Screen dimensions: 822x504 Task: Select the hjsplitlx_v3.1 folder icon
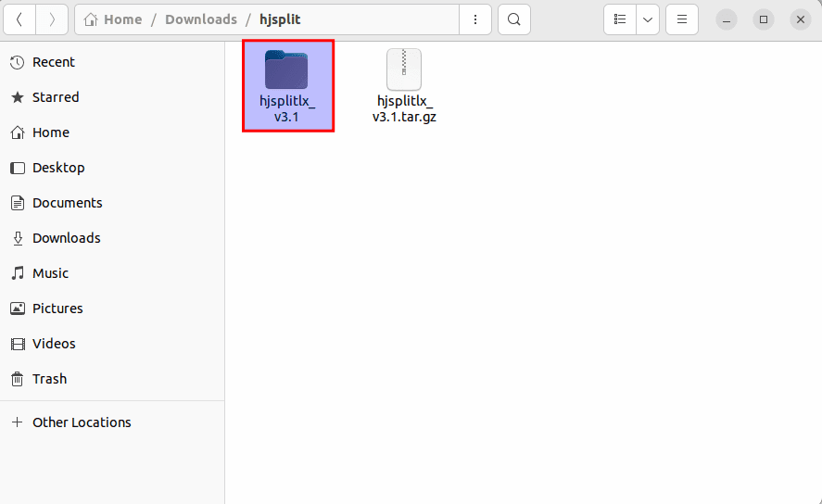tap(286, 69)
